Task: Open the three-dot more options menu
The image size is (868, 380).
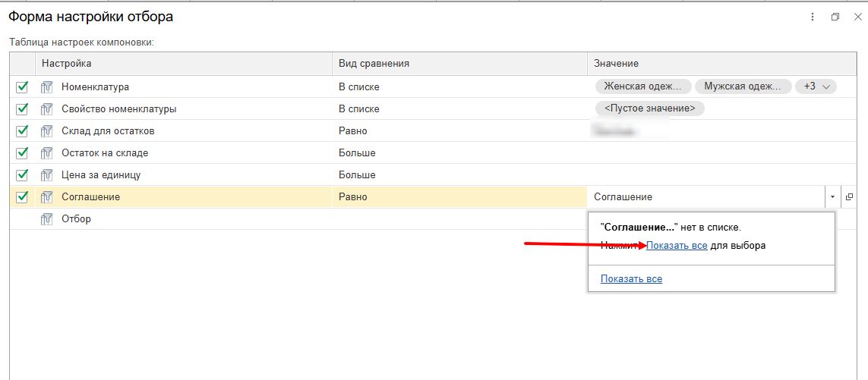Action: (x=813, y=17)
